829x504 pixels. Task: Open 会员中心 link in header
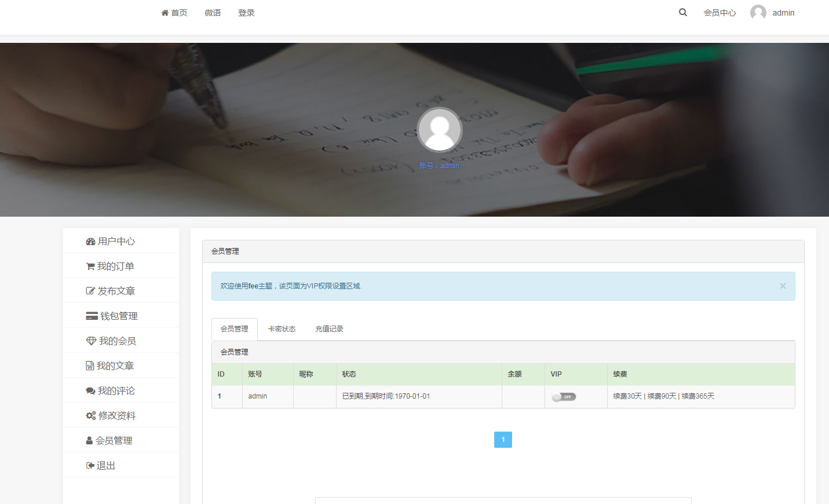720,13
